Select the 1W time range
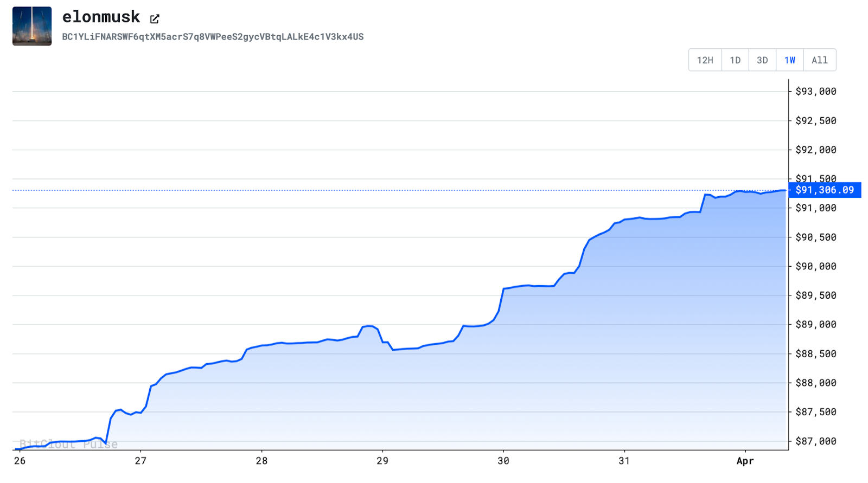The width and height of the screenshot is (868, 483). (790, 60)
